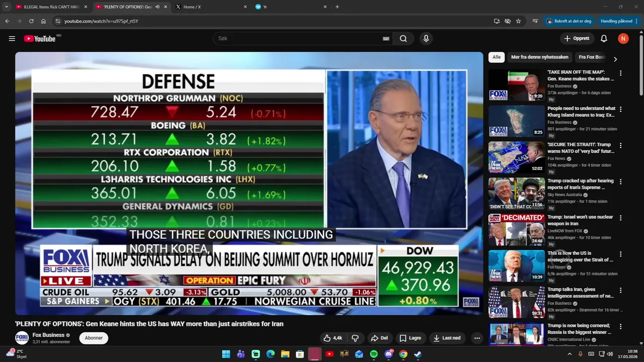This screenshot has height=362, width=644.
Task: Subscribe with the Abonner button
Action: [x=94, y=338]
